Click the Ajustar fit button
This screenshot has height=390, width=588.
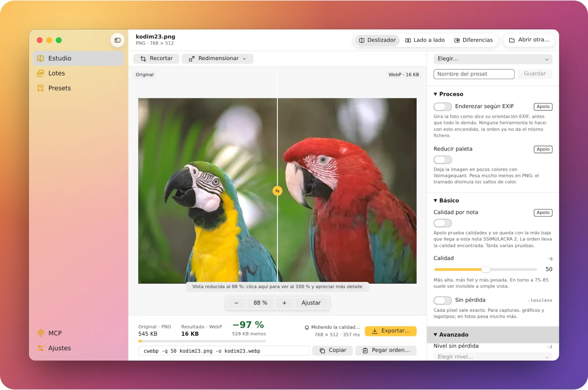click(x=311, y=303)
